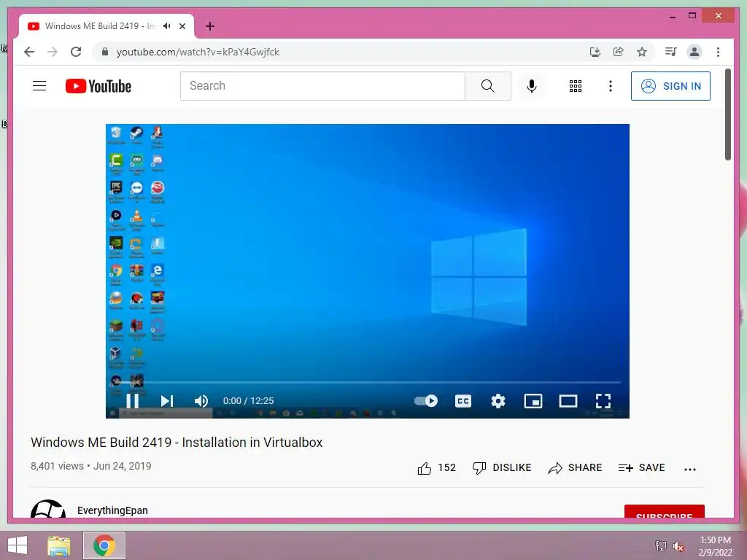Open YouTube settings three-dot menu
Viewport: 747px width, 560px height.
611,86
